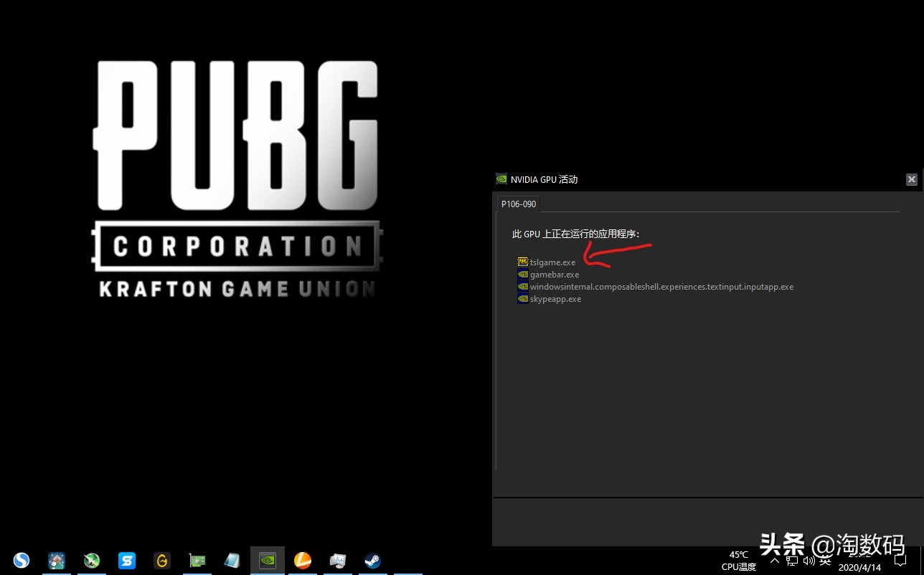The height and width of the screenshot is (575, 924).
Task: Click the 45℃ CPU温度 temperature readout
Action: coord(739,561)
